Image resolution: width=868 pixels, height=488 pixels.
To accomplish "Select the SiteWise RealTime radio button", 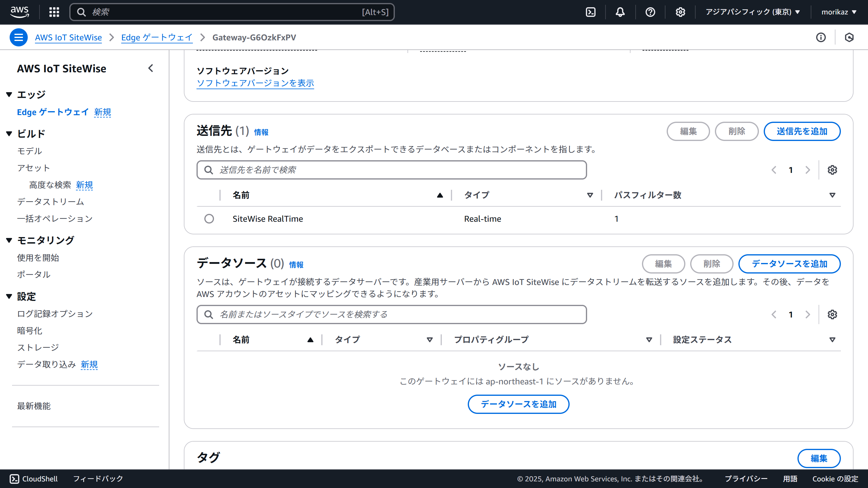I will (209, 219).
